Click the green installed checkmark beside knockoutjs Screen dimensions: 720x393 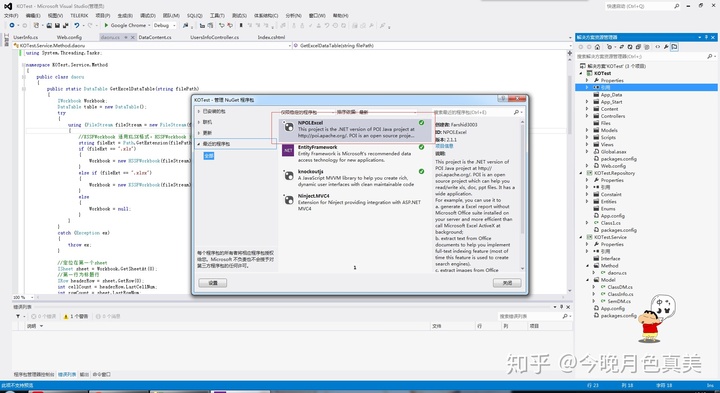421,171
